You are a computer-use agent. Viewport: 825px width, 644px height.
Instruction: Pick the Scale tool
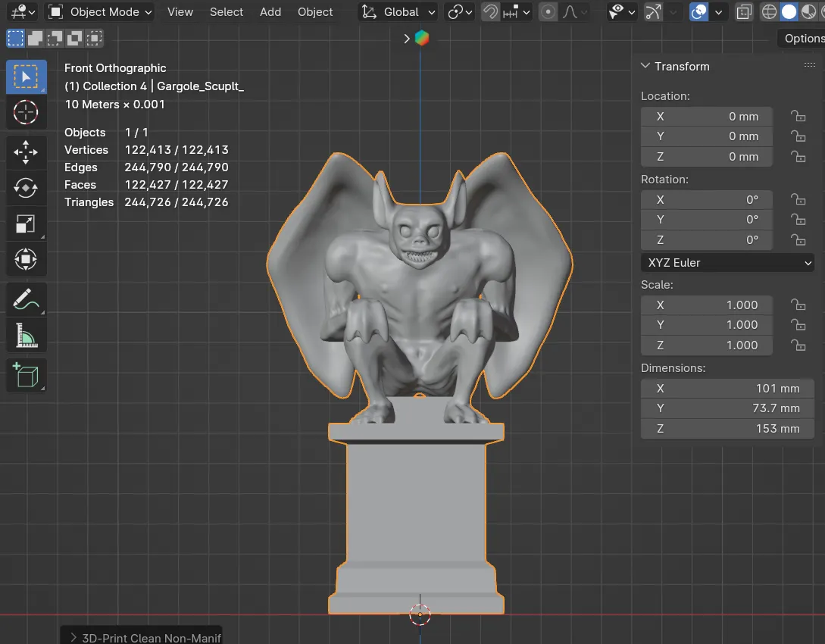pyautogui.click(x=26, y=224)
